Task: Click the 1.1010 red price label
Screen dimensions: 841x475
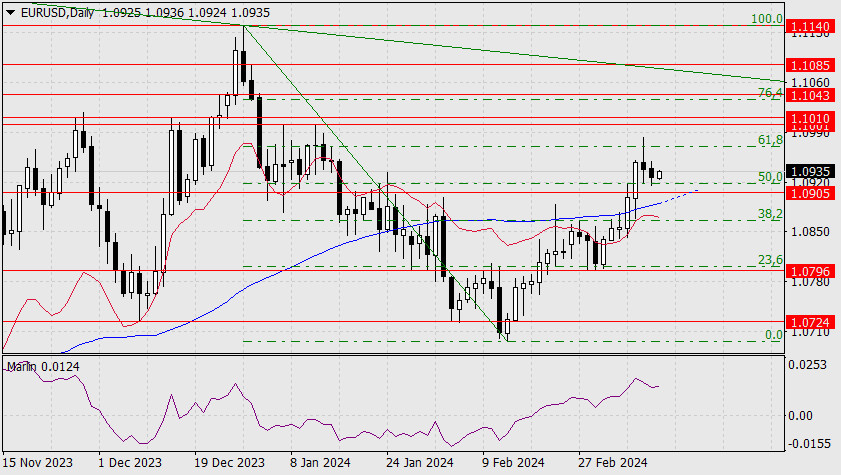Action: [x=810, y=118]
